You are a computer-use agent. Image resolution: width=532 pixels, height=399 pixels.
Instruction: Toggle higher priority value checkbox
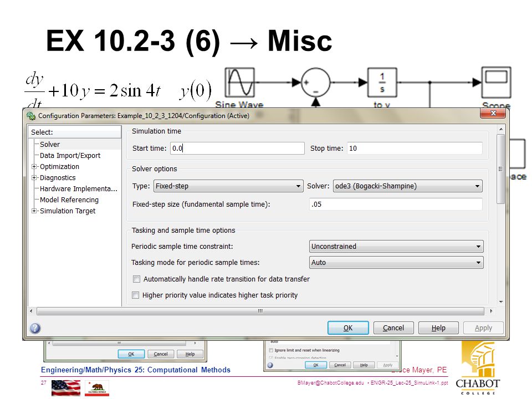point(135,295)
